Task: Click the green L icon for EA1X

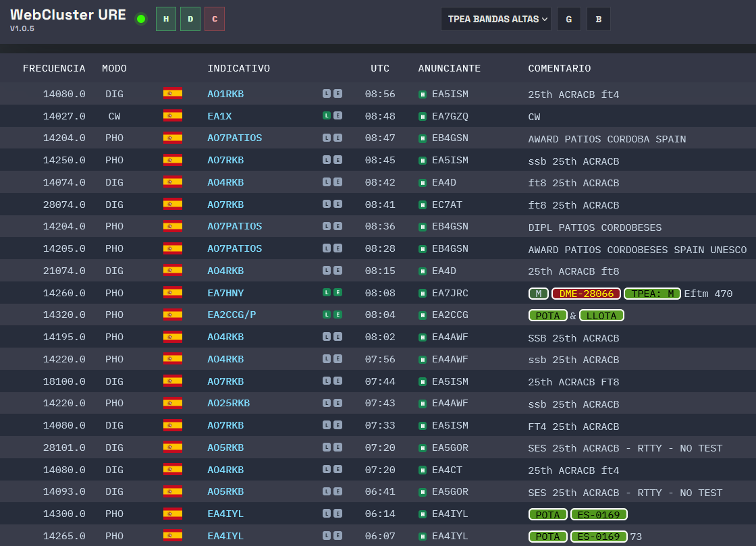Action: coord(327,115)
